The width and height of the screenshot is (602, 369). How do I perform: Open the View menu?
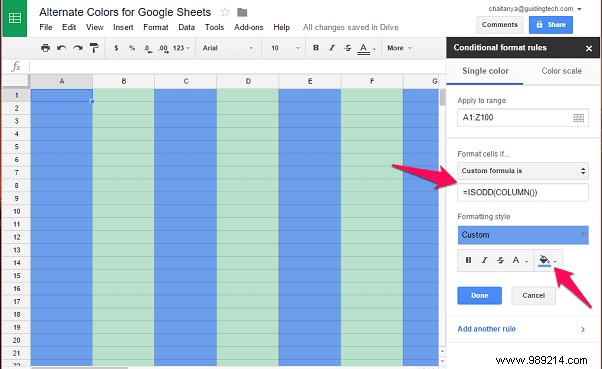click(94, 27)
